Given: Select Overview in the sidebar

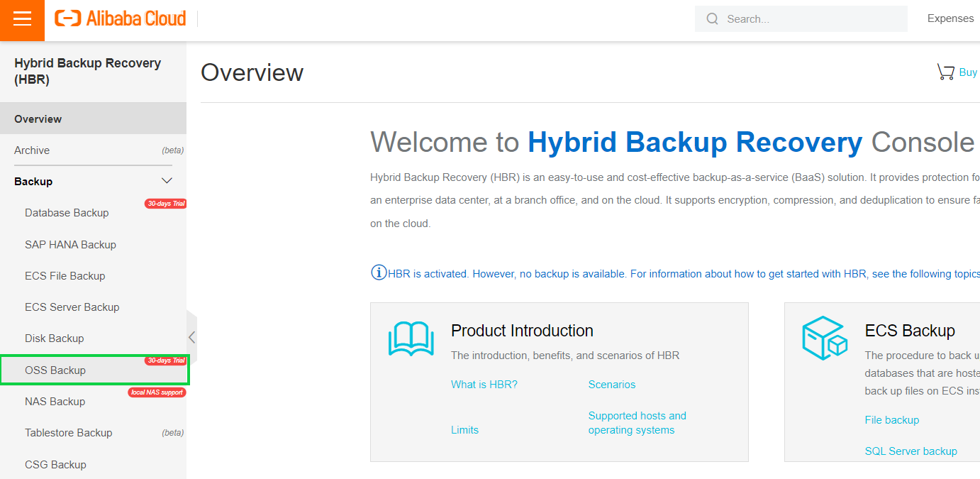Looking at the screenshot, I should point(93,119).
